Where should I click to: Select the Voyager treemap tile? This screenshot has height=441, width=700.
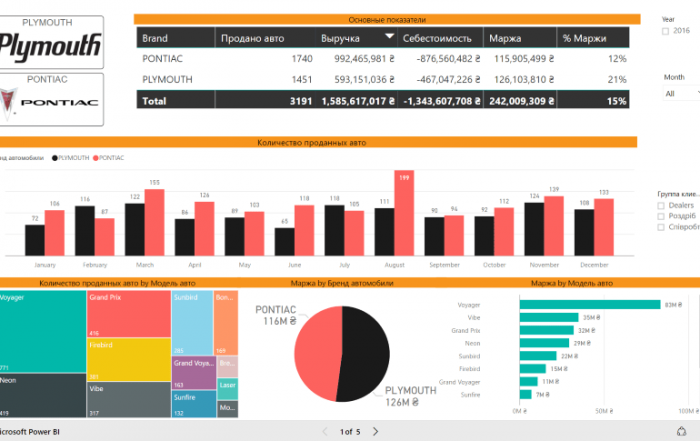click(x=43, y=332)
